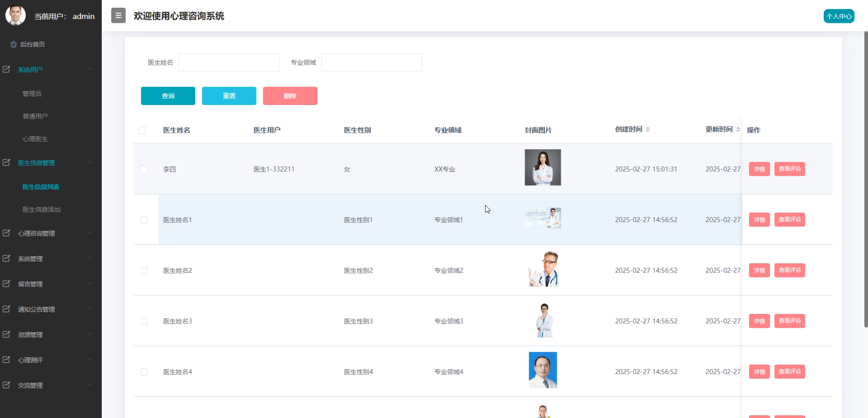Sort by 创建时间 using the sort arrows

click(648, 130)
